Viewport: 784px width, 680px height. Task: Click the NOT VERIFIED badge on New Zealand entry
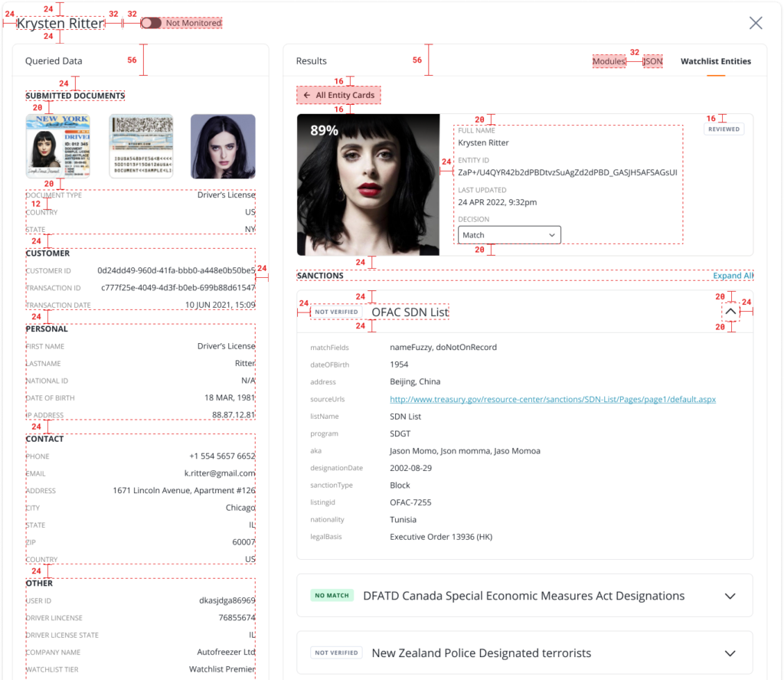coord(337,652)
